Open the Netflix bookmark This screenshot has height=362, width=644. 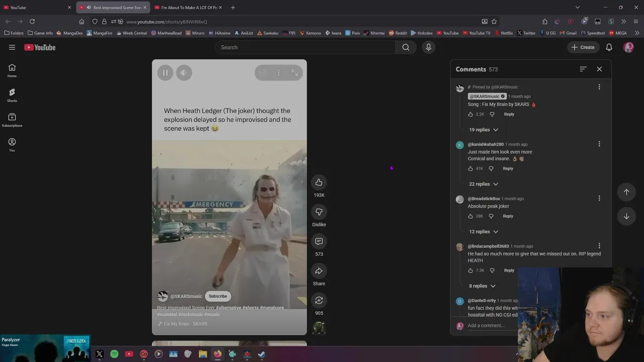(504, 33)
